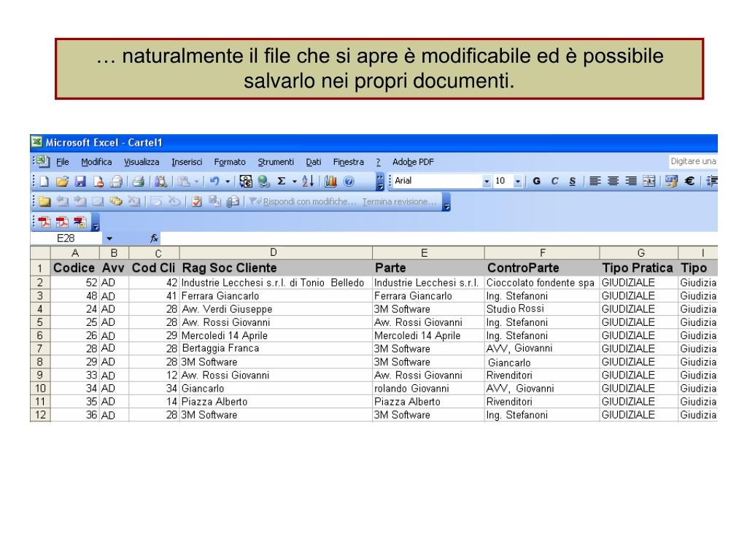
Task: Expand standard toolbar options chevron before the Arial box
Action: tap(379, 182)
